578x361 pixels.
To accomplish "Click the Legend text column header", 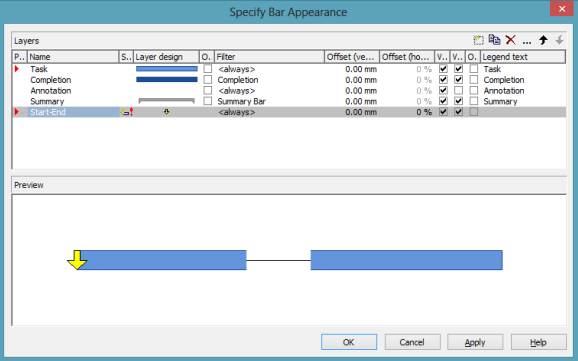I will (x=523, y=57).
